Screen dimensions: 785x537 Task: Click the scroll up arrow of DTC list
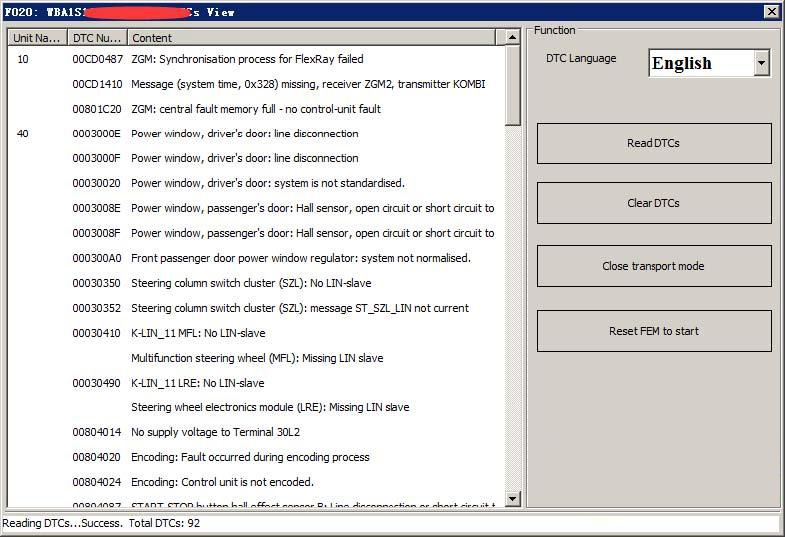pyautogui.click(x=513, y=38)
